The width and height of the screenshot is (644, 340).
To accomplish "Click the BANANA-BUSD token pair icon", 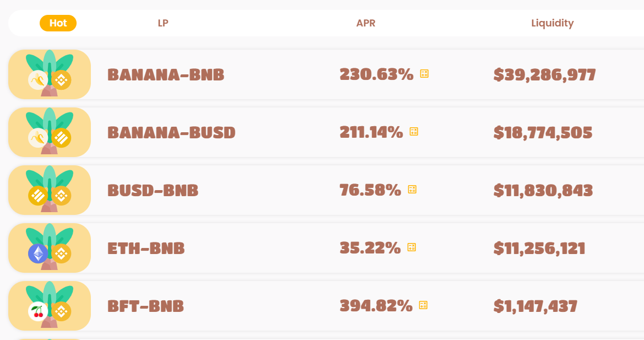I will (x=49, y=132).
